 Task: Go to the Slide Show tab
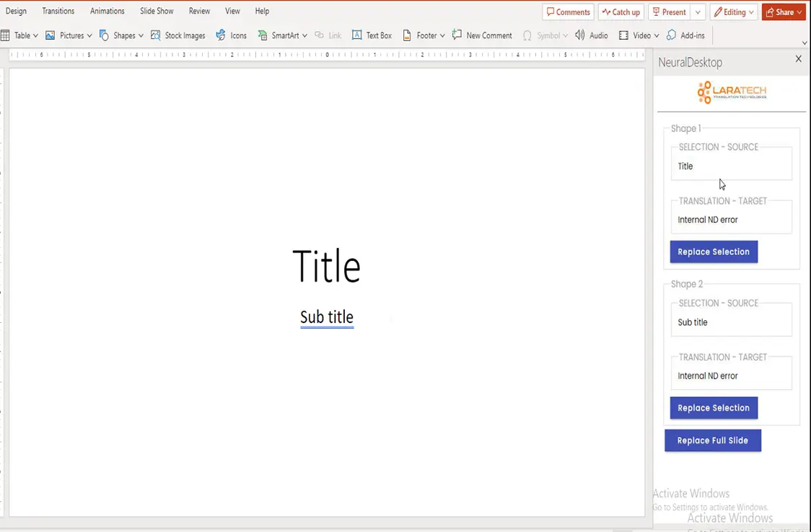157,11
